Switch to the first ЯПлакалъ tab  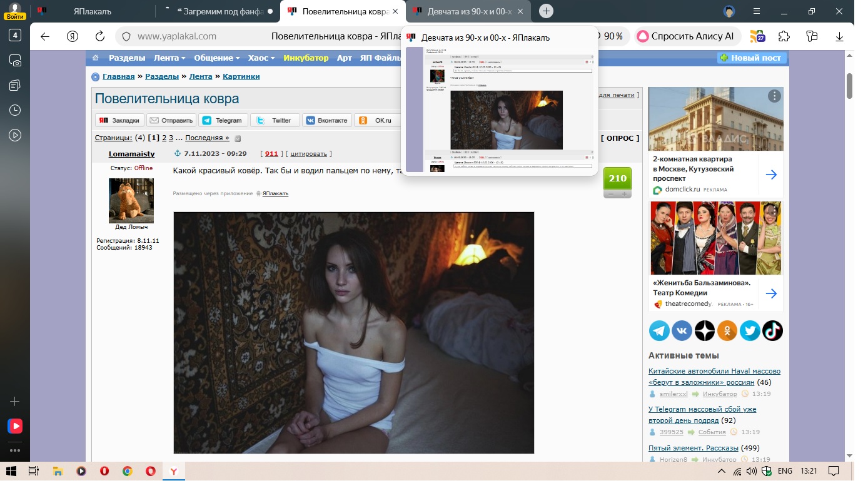(93, 11)
